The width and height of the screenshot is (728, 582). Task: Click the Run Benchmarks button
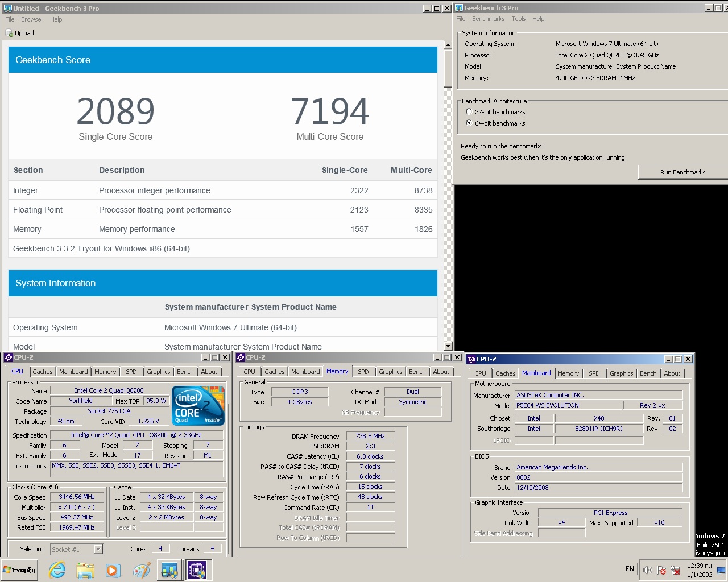[x=683, y=172]
